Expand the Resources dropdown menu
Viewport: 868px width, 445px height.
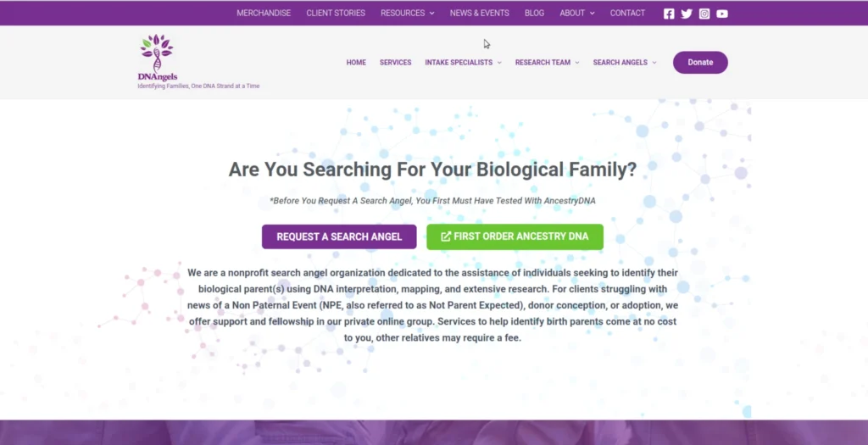point(407,14)
